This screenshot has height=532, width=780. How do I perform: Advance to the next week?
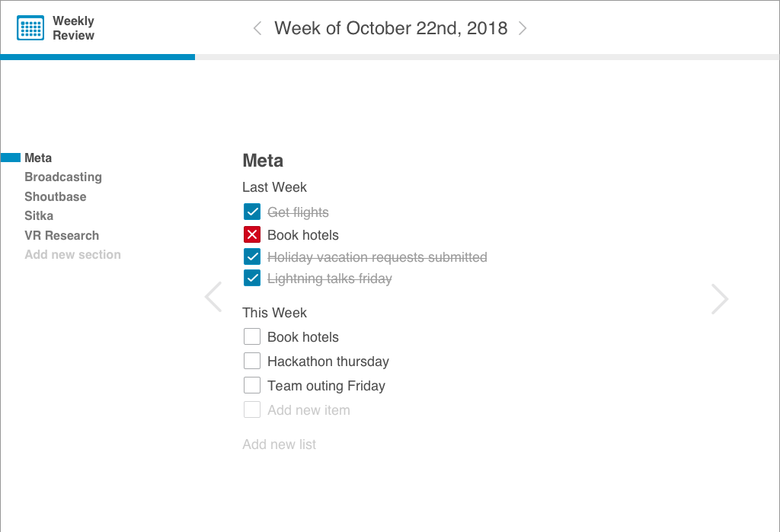[523, 27]
